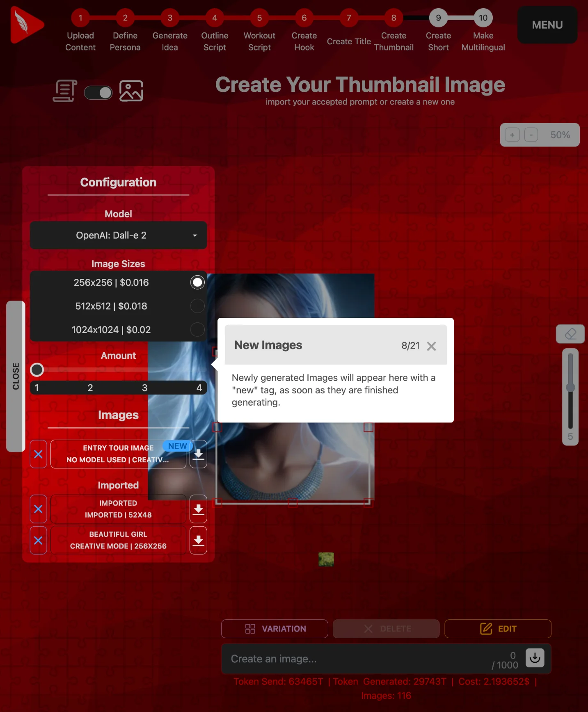
Task: Remove the Entry Tour Image entry
Action: click(38, 454)
